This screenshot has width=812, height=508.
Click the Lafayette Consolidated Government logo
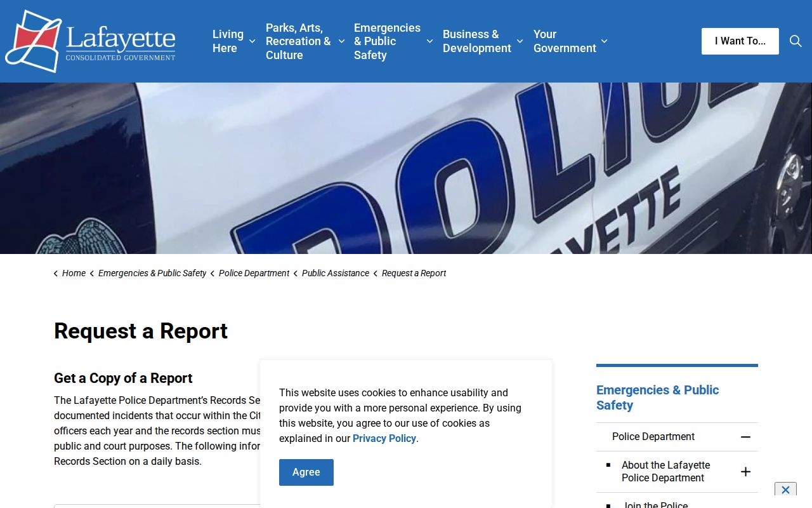90,41
